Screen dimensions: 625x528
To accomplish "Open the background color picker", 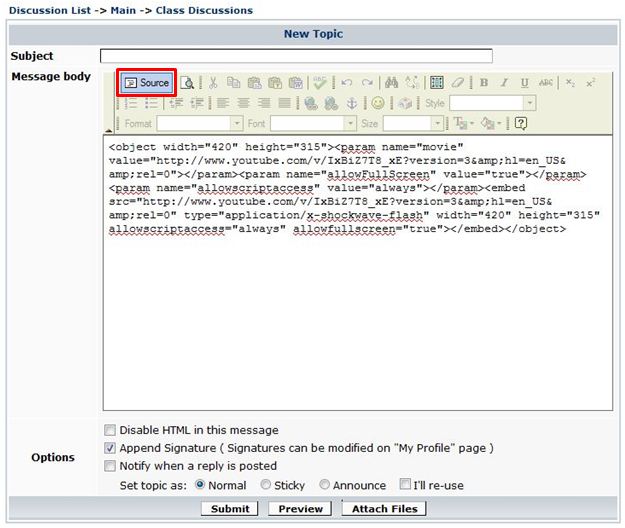I will (x=491, y=124).
